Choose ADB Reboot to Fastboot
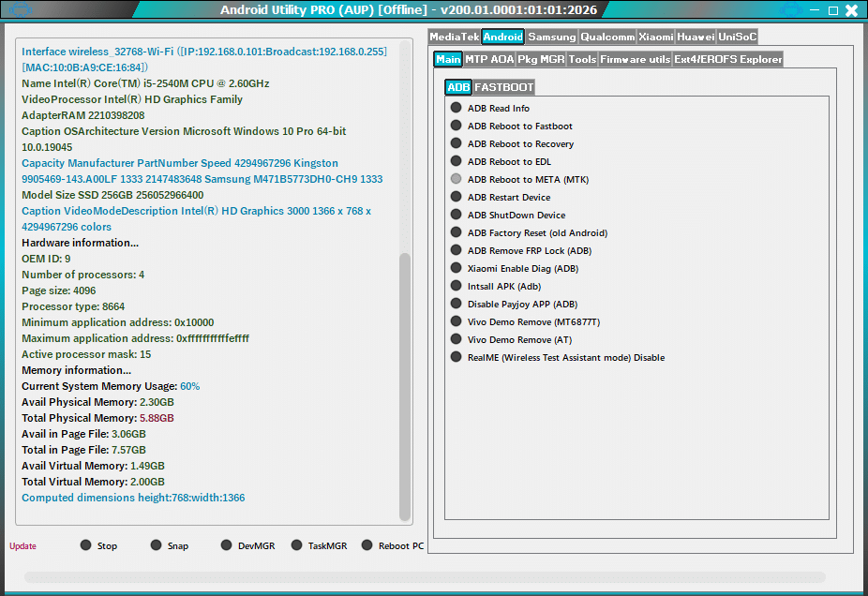Viewport: 868px width, 596px height. pyautogui.click(x=456, y=126)
